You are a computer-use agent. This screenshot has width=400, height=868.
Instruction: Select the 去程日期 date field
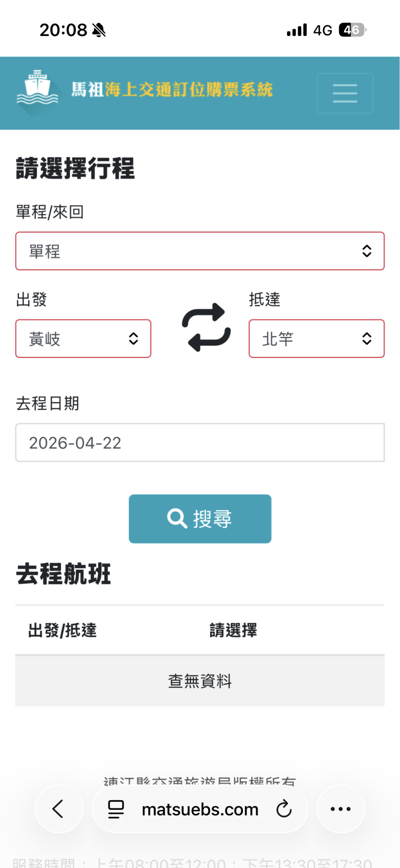(199, 443)
